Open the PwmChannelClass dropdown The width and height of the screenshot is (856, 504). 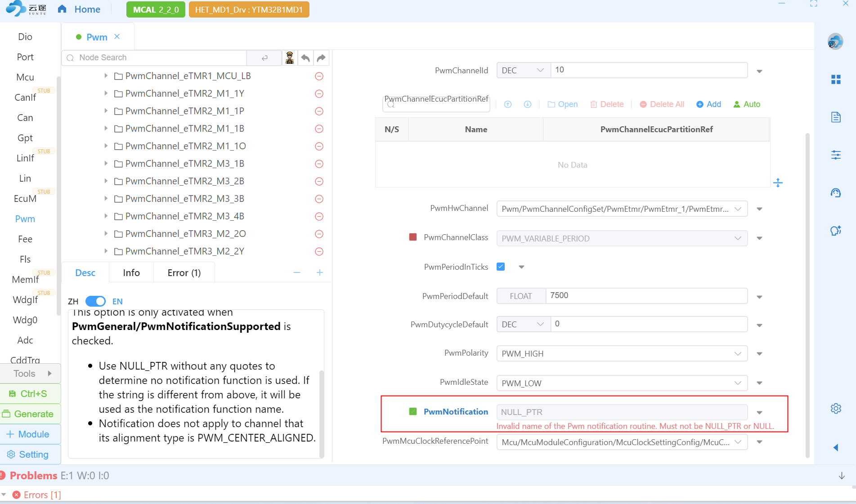coord(622,238)
